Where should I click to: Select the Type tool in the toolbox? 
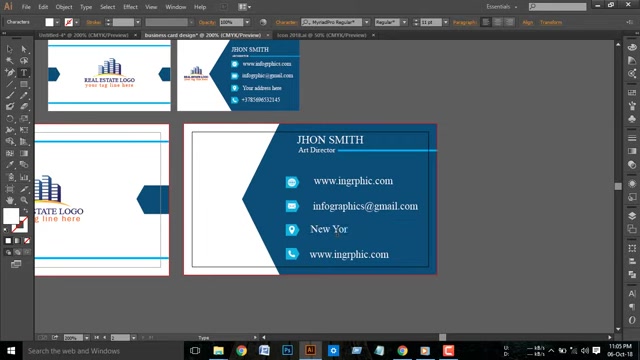coord(24,73)
